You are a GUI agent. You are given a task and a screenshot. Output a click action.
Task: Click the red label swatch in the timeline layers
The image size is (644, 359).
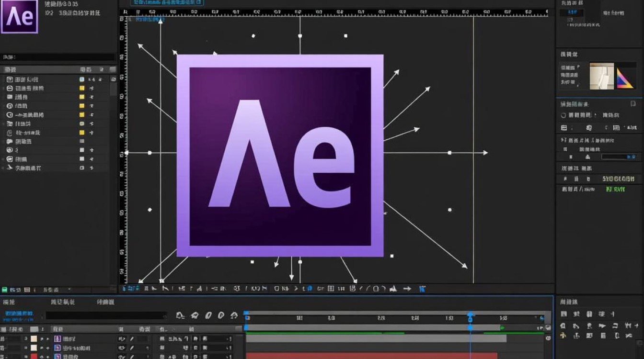pyautogui.click(x=34, y=357)
